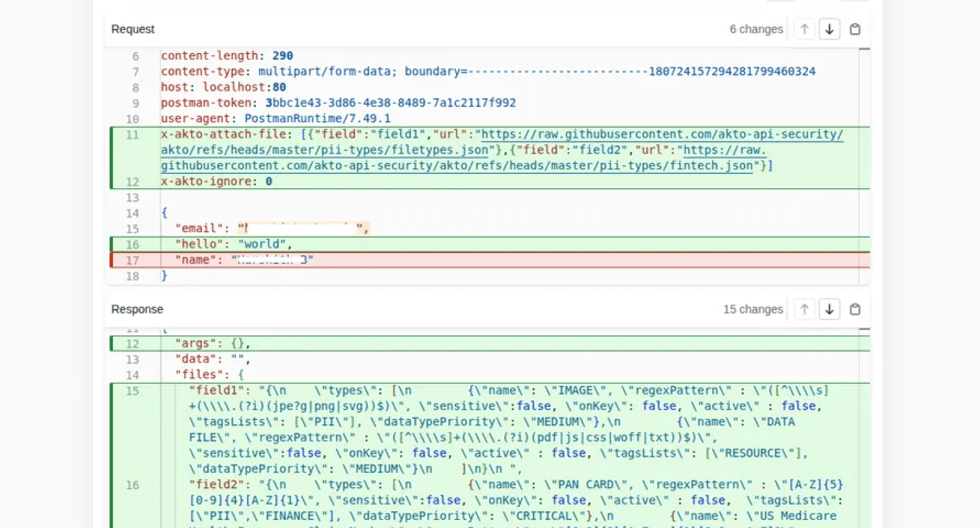Select the removed "name" line
The image size is (980, 528).
coord(489,260)
